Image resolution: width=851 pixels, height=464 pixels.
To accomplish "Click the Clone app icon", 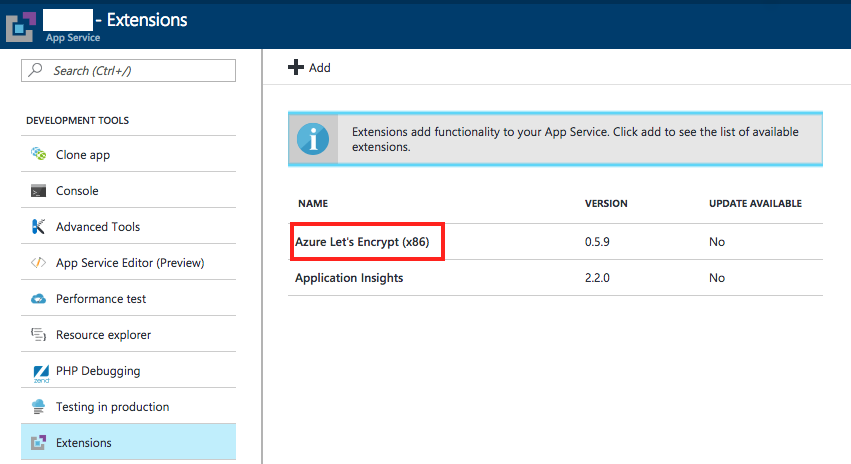I will tap(39, 154).
